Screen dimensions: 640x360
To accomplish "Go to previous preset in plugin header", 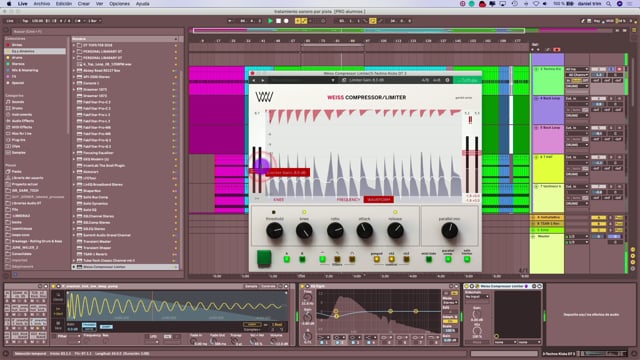I will click(253, 80).
